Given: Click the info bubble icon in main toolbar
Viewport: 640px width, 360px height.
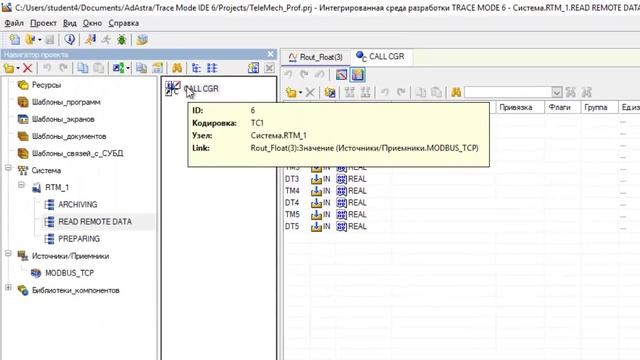Looking at the screenshot, I should 69,40.
